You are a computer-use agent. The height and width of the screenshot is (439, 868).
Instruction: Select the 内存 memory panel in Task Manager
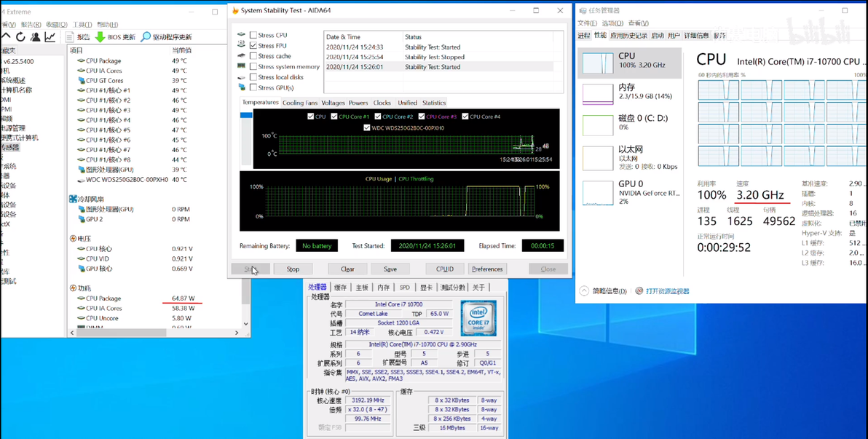click(630, 92)
